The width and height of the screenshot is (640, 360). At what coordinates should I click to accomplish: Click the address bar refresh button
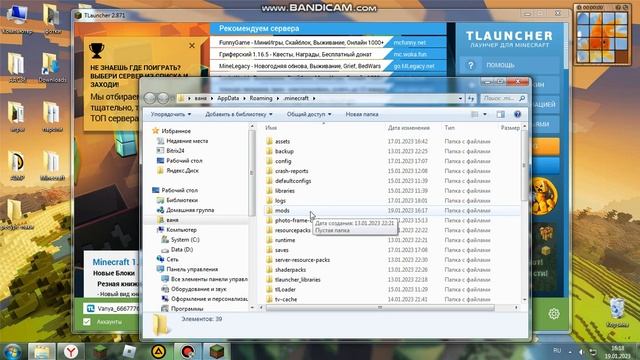click(471, 98)
